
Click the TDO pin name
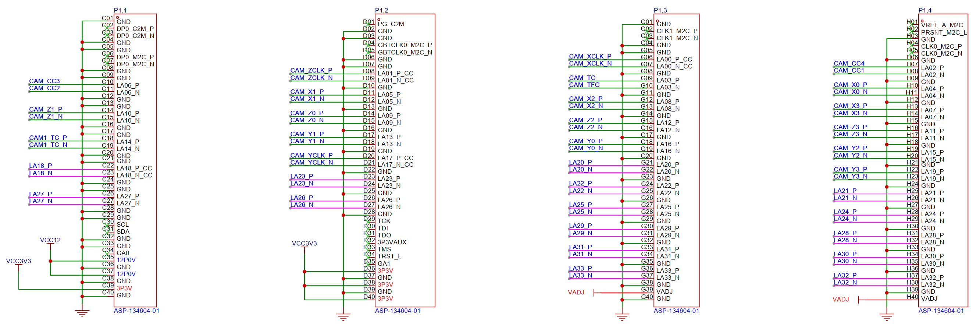[x=384, y=235]
